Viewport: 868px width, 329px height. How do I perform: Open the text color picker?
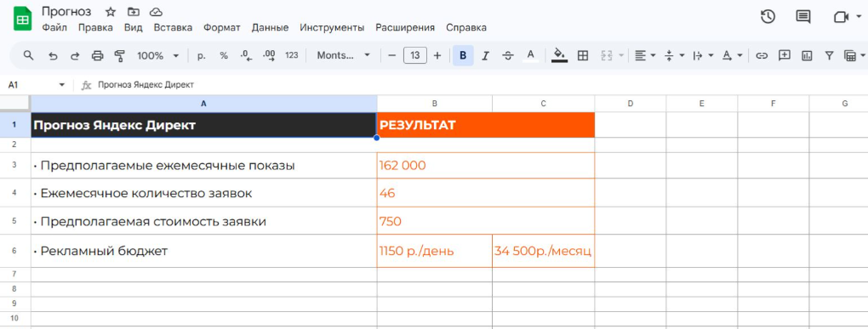pos(530,55)
